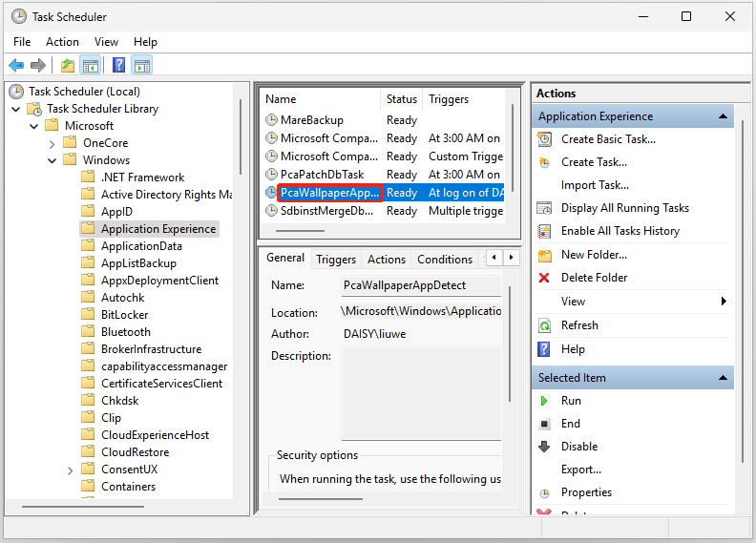
Task: Click the details pane vertical scrollbar
Action: [509, 344]
